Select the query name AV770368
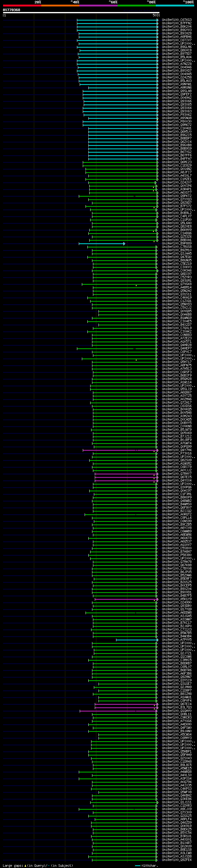Viewport: 197px width, 868px height. [x=11, y=10]
